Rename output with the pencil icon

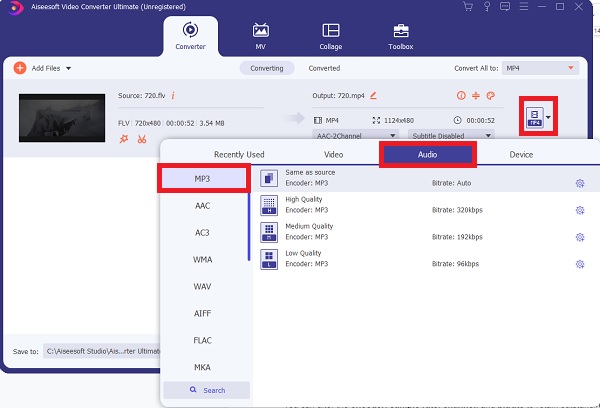373,95
